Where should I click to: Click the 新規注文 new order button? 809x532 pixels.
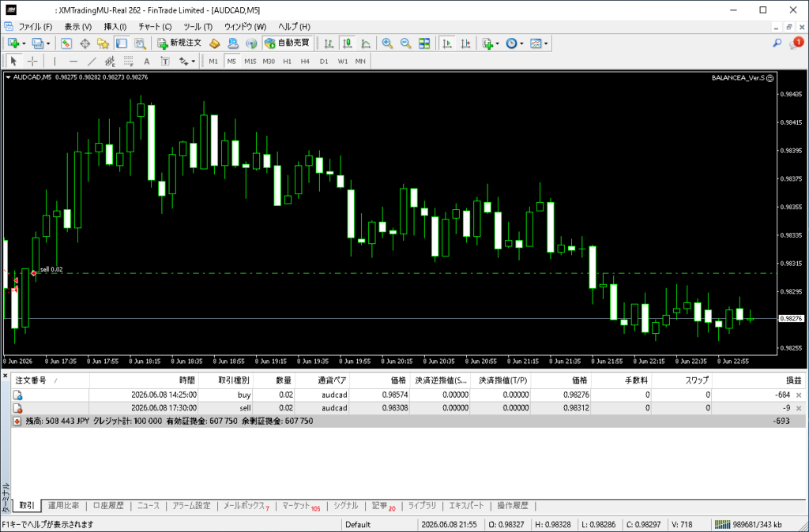(x=179, y=44)
